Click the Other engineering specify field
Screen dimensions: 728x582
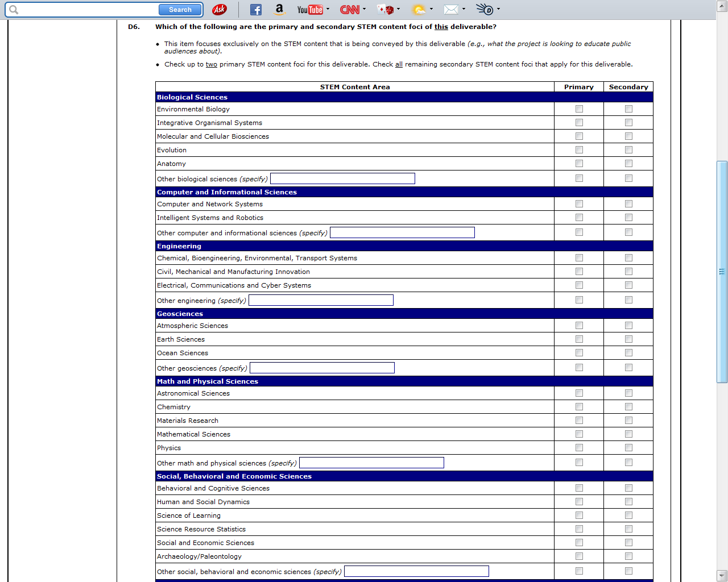[x=321, y=300]
